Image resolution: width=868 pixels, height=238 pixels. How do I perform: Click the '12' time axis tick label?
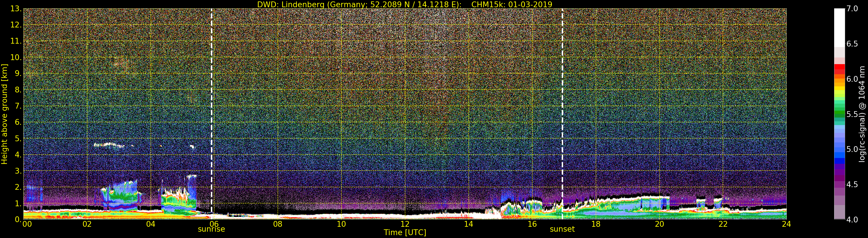coord(405,224)
